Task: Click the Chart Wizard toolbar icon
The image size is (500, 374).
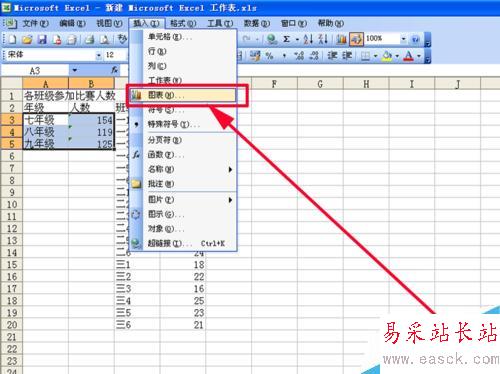Action: [341, 39]
